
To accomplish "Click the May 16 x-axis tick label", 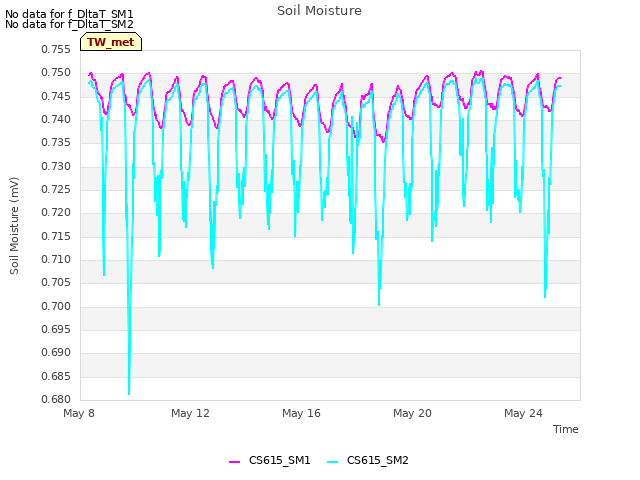I will point(301,413).
